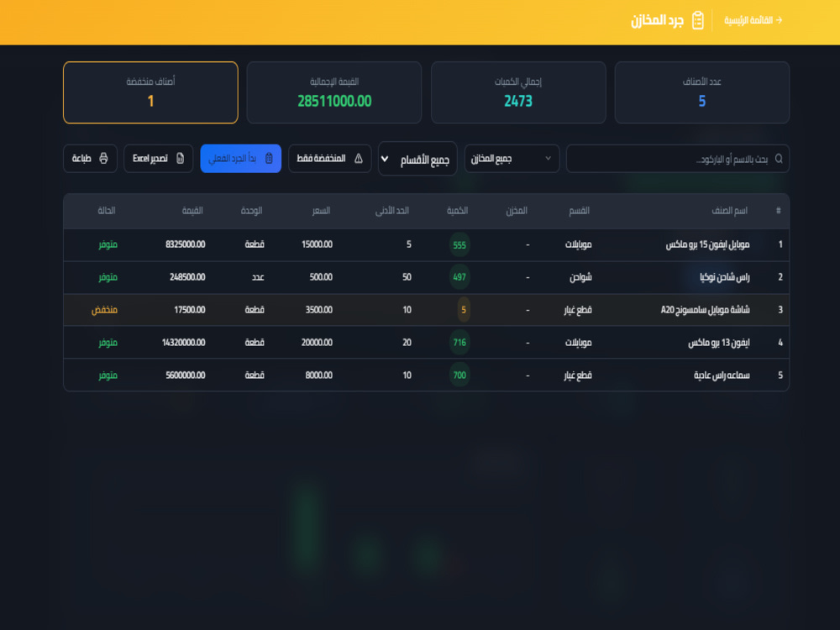Export inventory with تصدير Excel button
This screenshot has width=840, height=630.
(158, 159)
